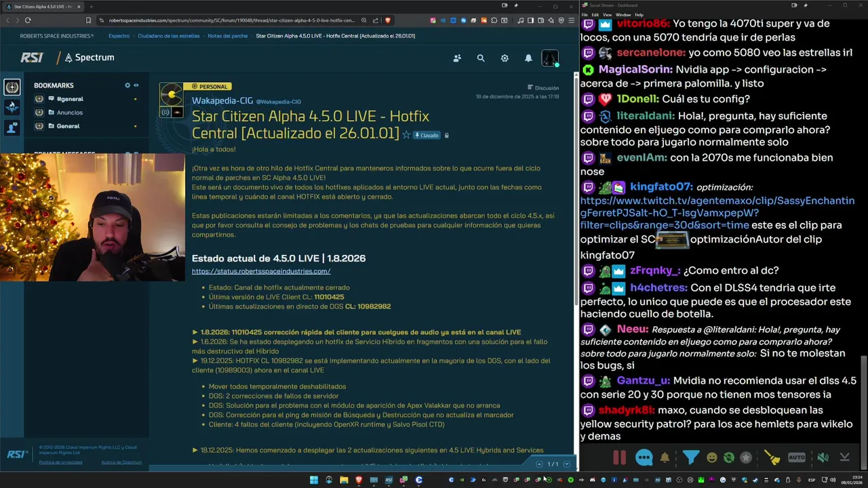Open Notas del parche breadcrumb
The height and width of the screenshot is (488, 868).
(x=227, y=36)
